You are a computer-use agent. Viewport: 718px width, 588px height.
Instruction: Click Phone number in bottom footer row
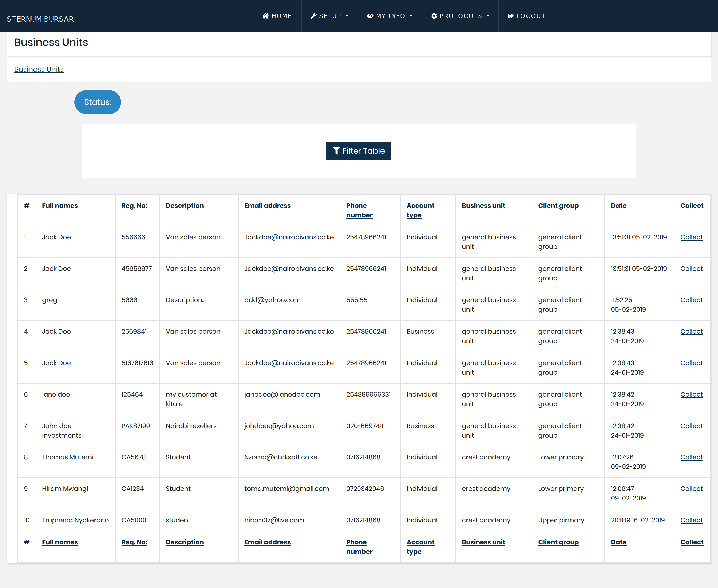(x=359, y=547)
